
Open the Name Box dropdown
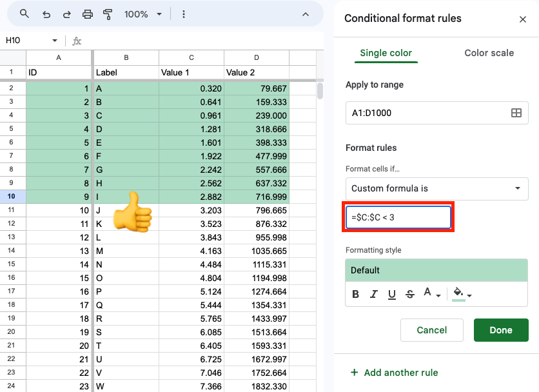pos(54,39)
